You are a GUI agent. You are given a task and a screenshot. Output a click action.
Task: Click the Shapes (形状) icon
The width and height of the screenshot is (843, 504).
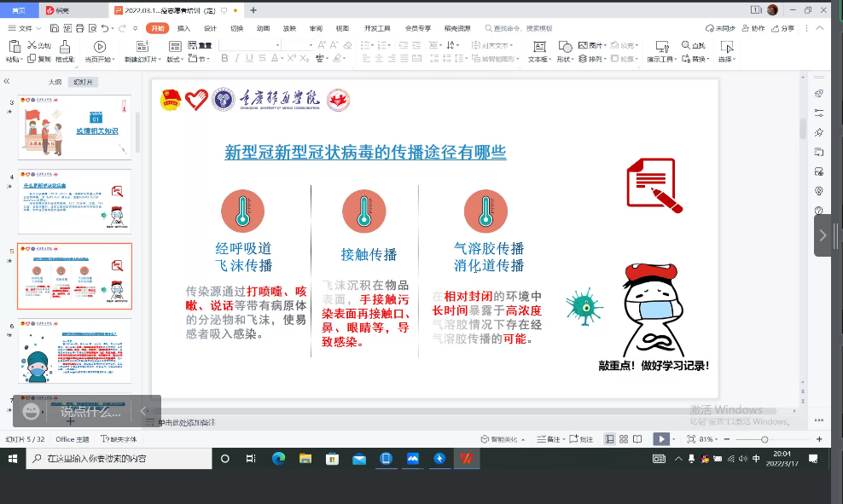tap(565, 46)
